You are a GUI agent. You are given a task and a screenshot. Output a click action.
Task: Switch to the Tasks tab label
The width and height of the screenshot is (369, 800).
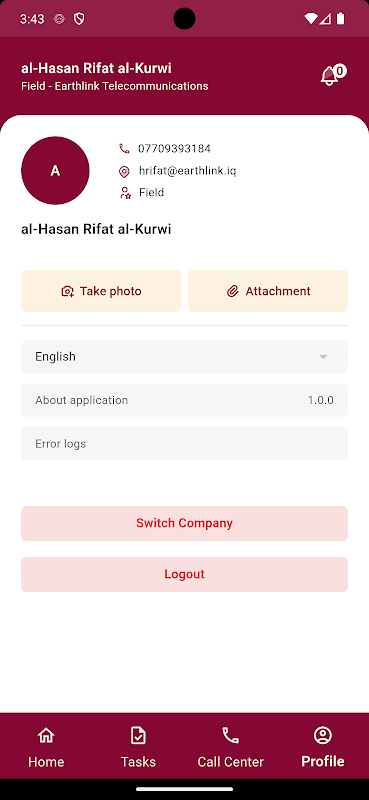pos(138,762)
